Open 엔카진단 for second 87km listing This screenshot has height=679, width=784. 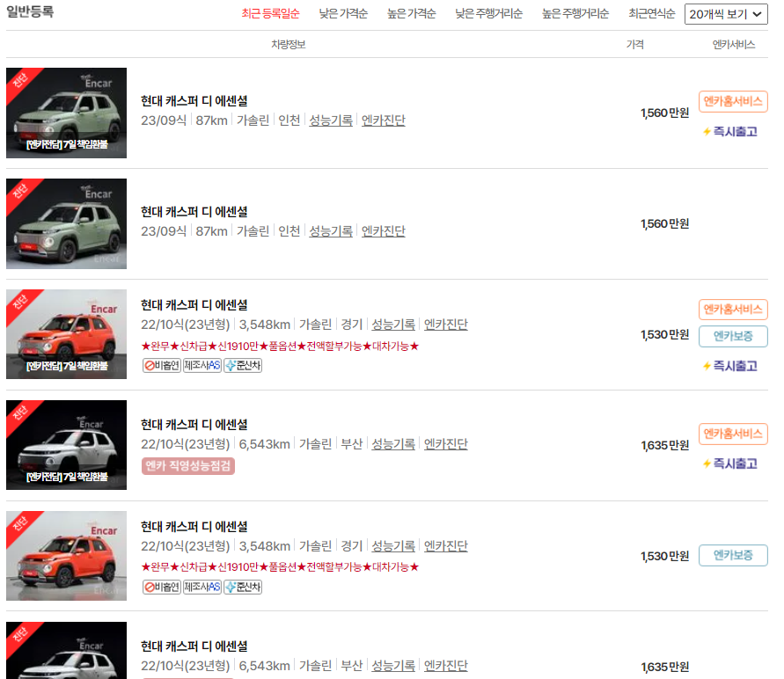pyautogui.click(x=384, y=231)
